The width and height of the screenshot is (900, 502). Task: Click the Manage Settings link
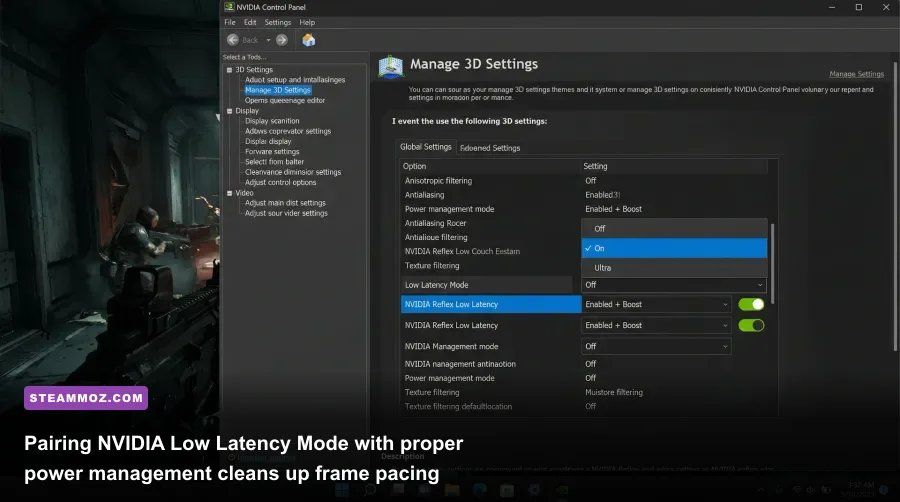click(856, 74)
